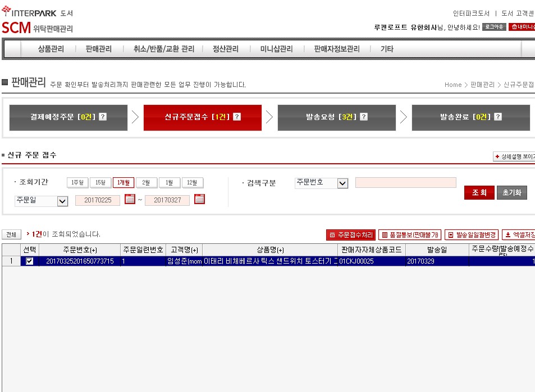Click the 주문접수처리 button
Screen dimensions: 535x392
point(351,235)
